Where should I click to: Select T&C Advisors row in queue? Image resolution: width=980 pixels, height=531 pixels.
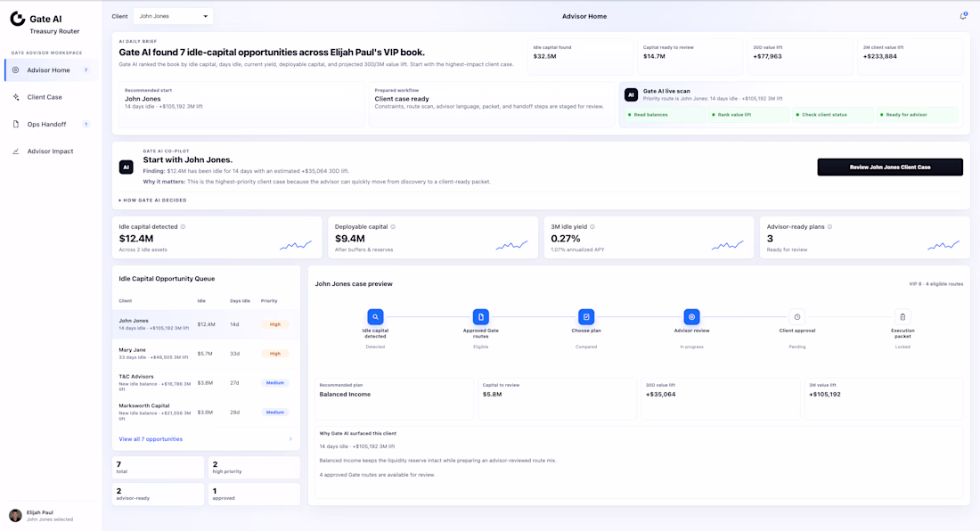(207, 383)
